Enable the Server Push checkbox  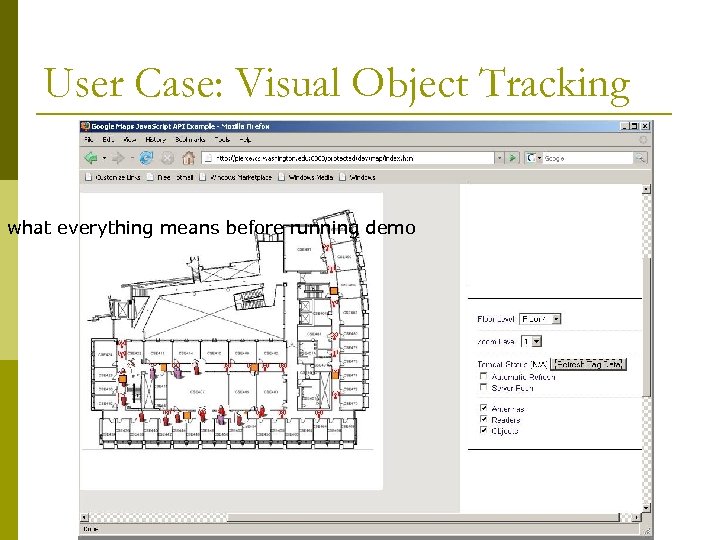click(483, 388)
